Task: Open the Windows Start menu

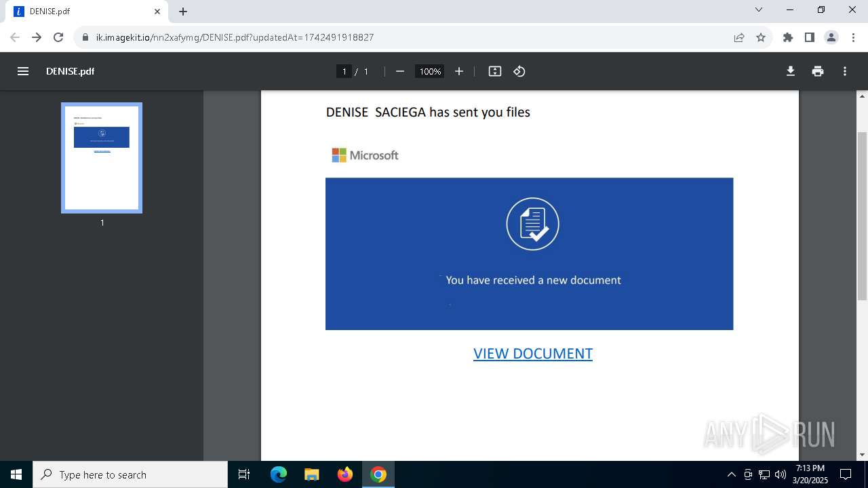Action: point(16,474)
